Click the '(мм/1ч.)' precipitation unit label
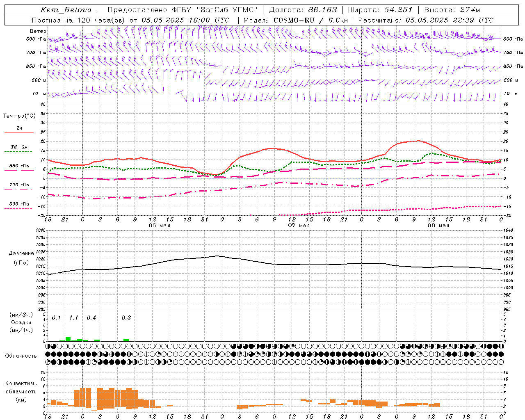Viewport: 525px width, 420px height. click(21, 330)
